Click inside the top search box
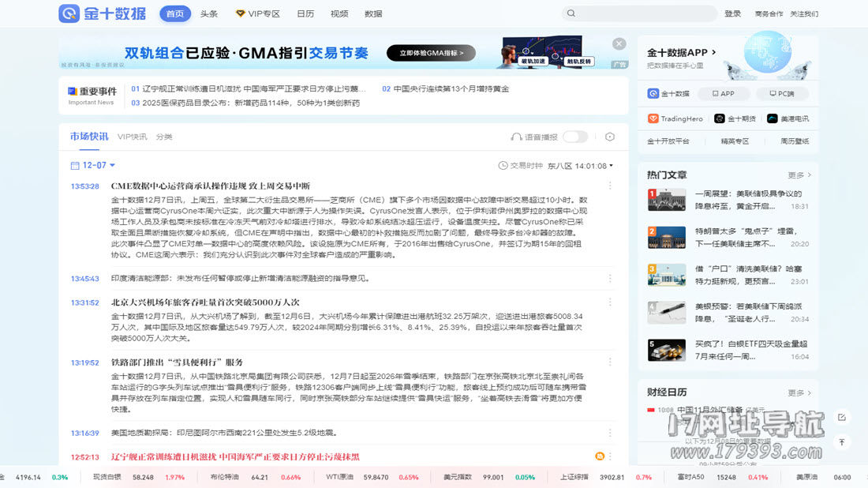This screenshot has width=868, height=488. (x=643, y=14)
